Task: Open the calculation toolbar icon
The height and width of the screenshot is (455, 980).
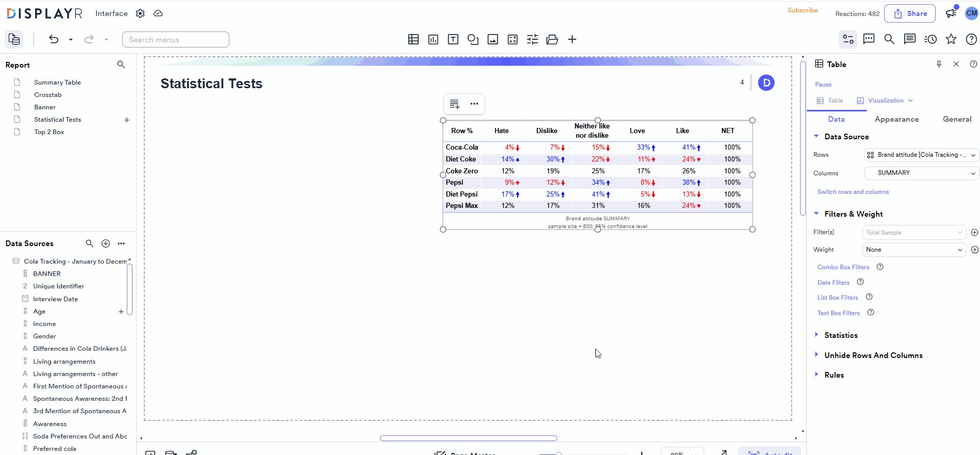Action: 512,40
